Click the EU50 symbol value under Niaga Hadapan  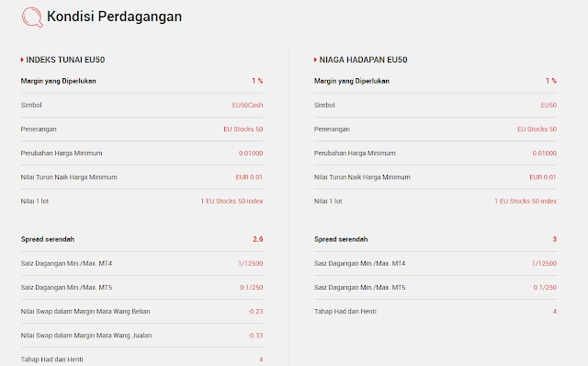click(548, 105)
